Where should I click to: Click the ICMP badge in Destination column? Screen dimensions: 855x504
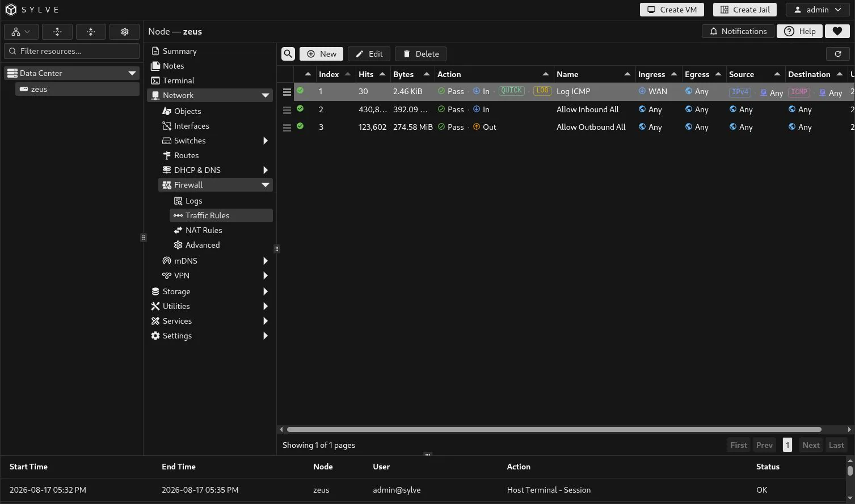point(799,92)
